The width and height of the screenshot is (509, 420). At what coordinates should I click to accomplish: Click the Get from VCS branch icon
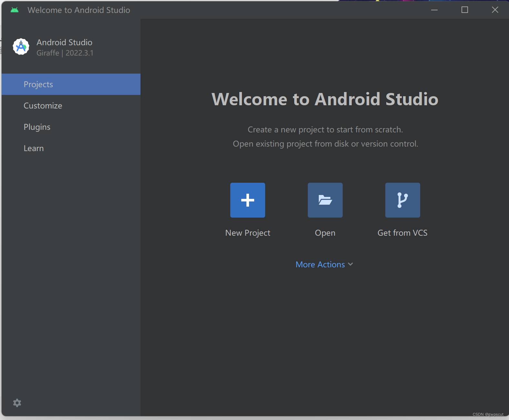403,200
